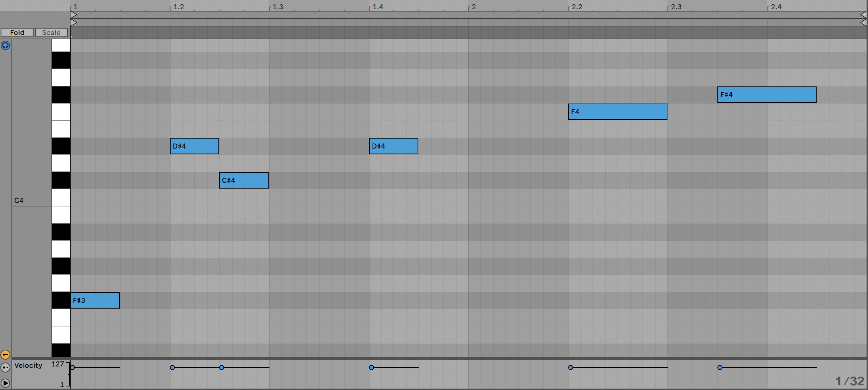The image size is (868, 390).
Task: Select the C#4 note block
Action: pyautogui.click(x=244, y=180)
